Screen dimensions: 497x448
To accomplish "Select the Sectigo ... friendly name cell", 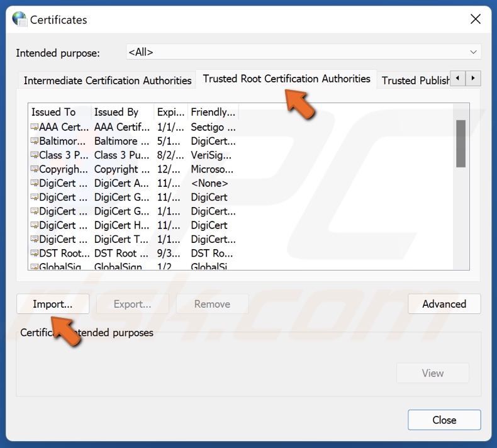I will point(213,127).
